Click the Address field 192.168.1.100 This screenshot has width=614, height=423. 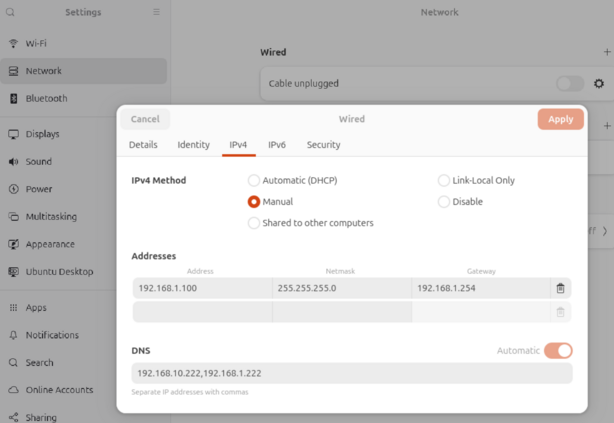pos(202,288)
